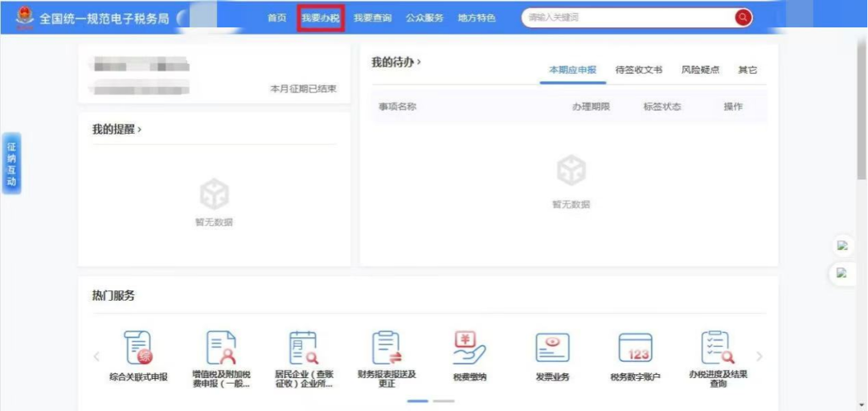Show previous hot services with left chevron
The image size is (868, 411).
pos(96,356)
